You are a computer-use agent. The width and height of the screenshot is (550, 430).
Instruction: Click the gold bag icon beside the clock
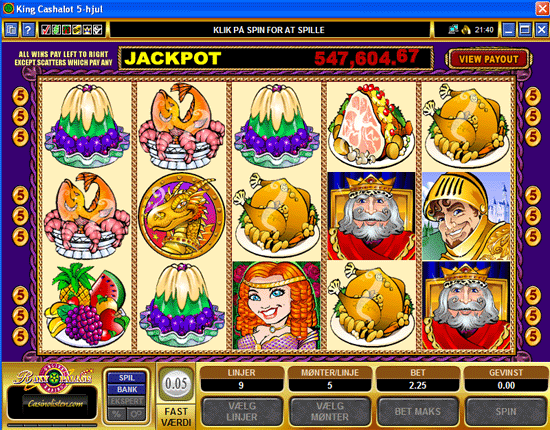tap(465, 30)
